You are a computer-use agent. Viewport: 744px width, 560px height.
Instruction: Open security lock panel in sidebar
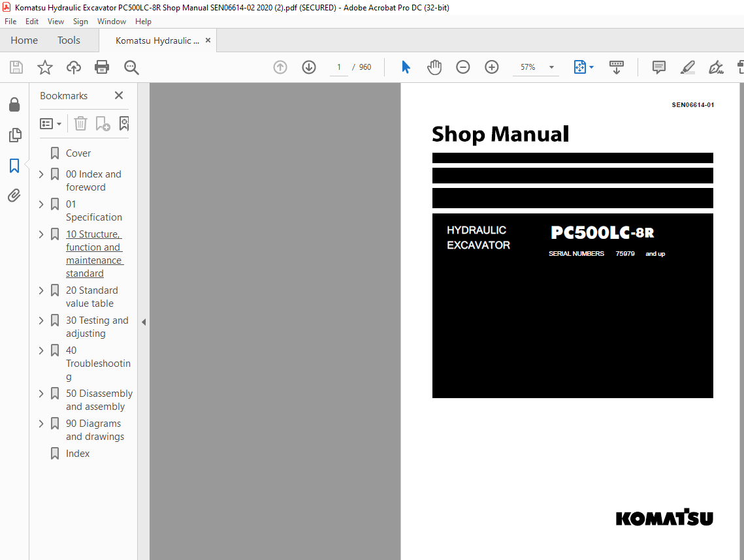point(15,105)
